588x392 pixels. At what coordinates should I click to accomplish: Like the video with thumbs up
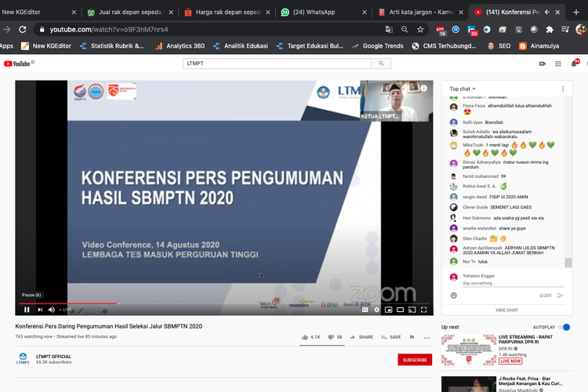coord(306,337)
